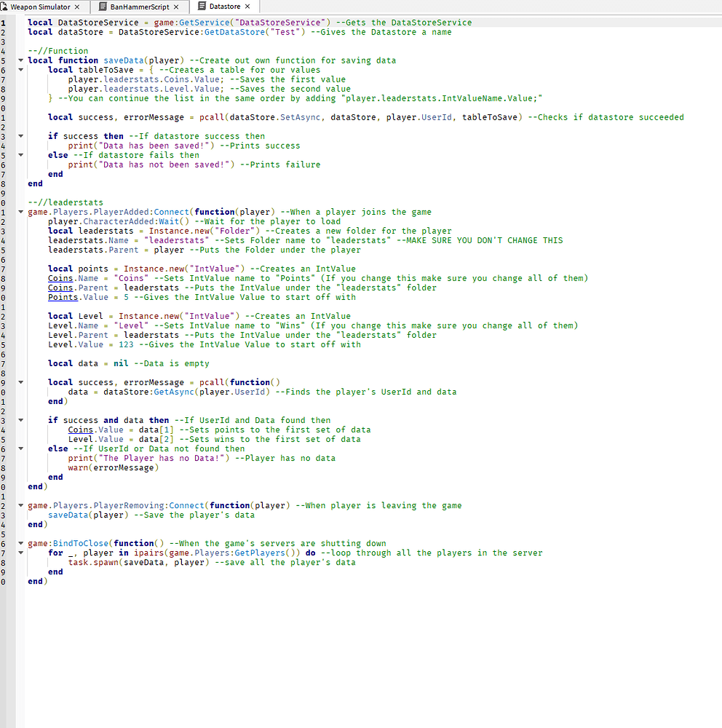Collapse the 'if success and data then' block
722x728 pixels.
click(20, 420)
